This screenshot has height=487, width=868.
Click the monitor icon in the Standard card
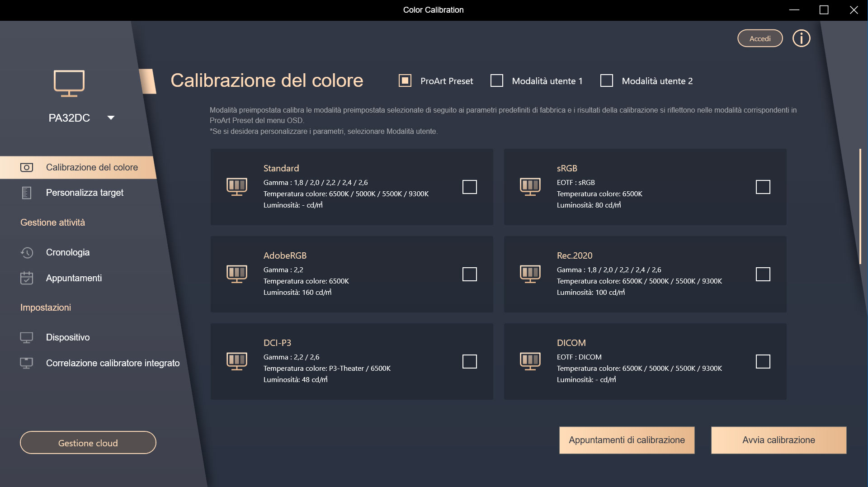pos(237,187)
